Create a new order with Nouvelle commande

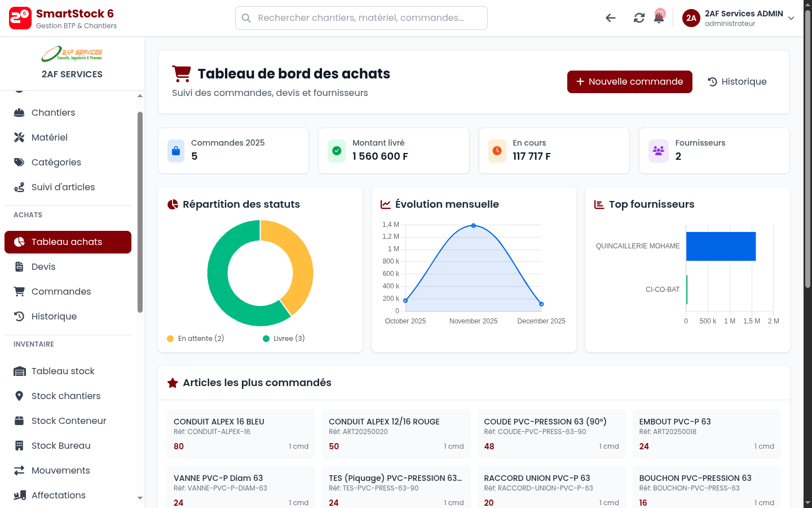click(x=629, y=82)
